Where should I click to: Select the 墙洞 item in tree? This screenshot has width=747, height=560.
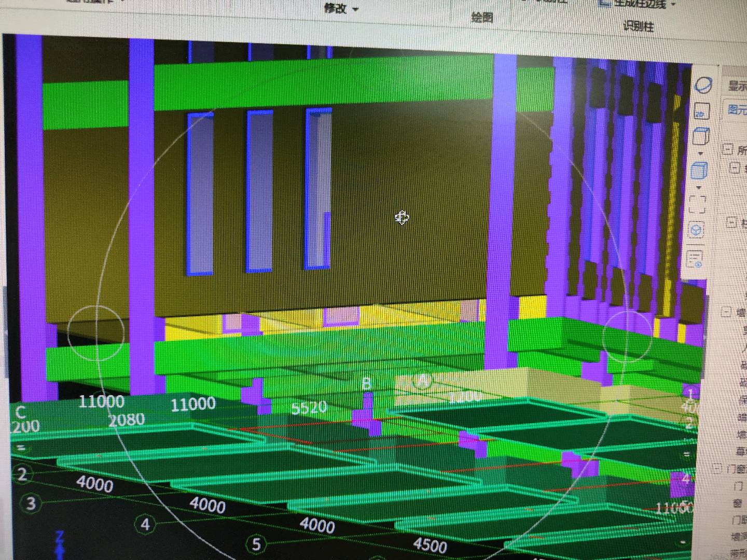739,537
